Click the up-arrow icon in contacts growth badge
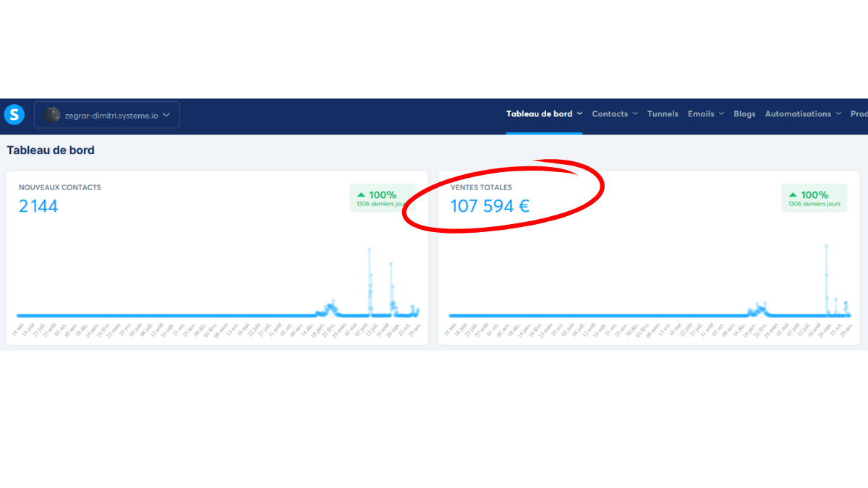This screenshot has height=488, width=868. click(361, 195)
